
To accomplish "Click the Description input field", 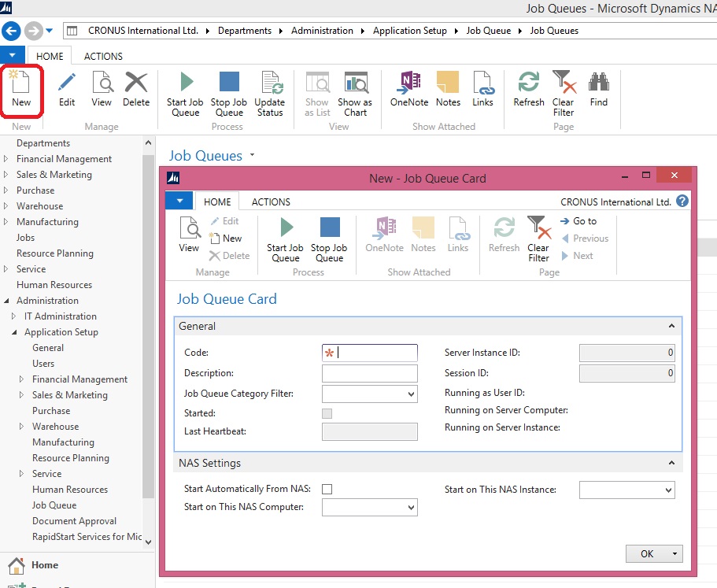I will pyautogui.click(x=370, y=373).
